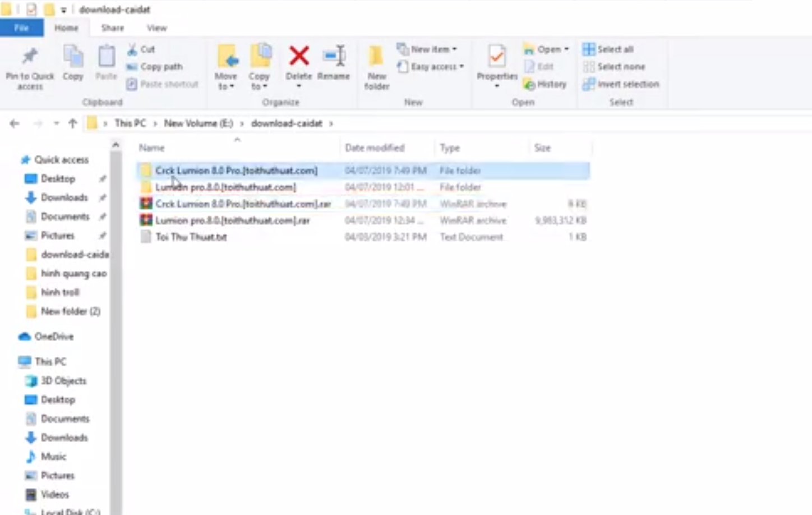
Task: Switch to the Share ribbon tab
Action: coord(112,28)
